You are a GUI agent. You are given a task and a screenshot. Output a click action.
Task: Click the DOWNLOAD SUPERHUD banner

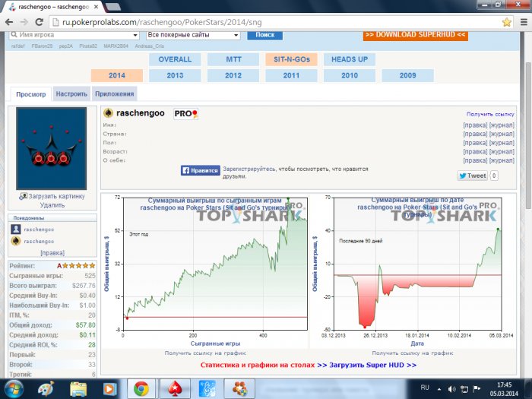415,35
